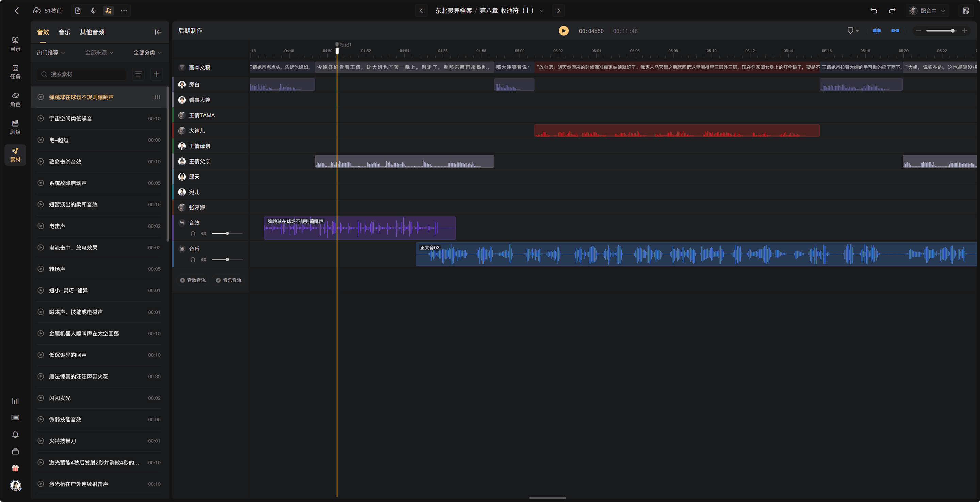The width and height of the screenshot is (980, 502).
Task: Open the script document icon
Action: point(78,11)
